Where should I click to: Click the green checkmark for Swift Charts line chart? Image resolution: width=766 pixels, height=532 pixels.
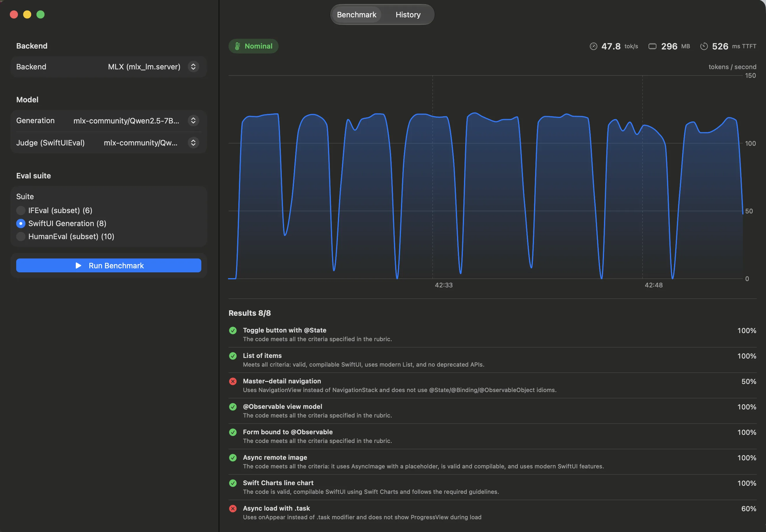[233, 483]
